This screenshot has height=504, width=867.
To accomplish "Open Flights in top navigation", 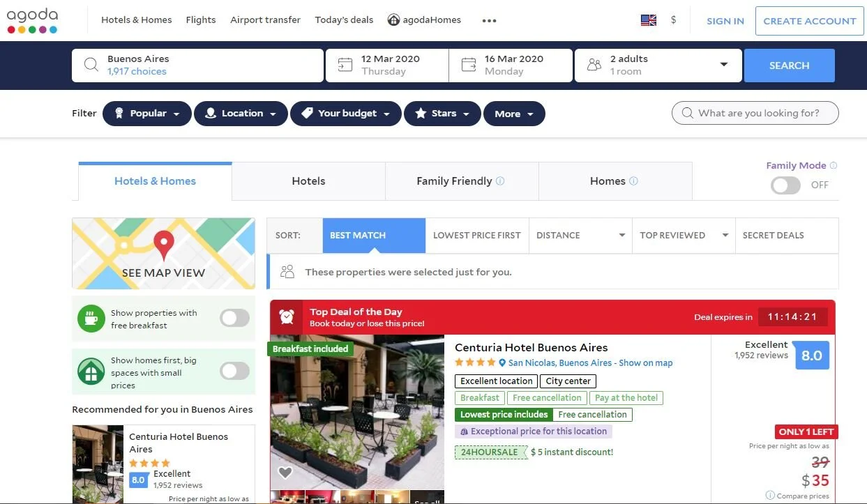I will click(201, 20).
